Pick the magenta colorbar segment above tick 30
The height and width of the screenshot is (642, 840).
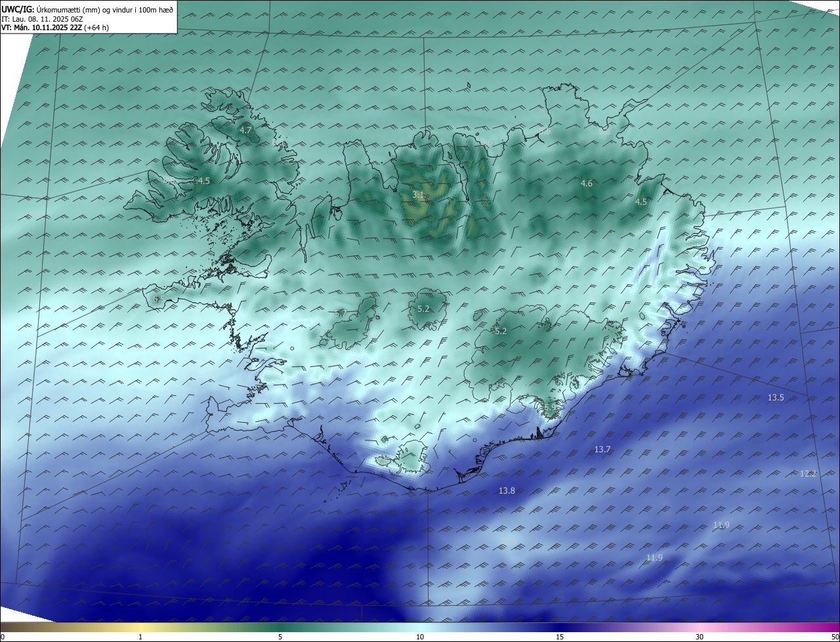(x=700, y=628)
